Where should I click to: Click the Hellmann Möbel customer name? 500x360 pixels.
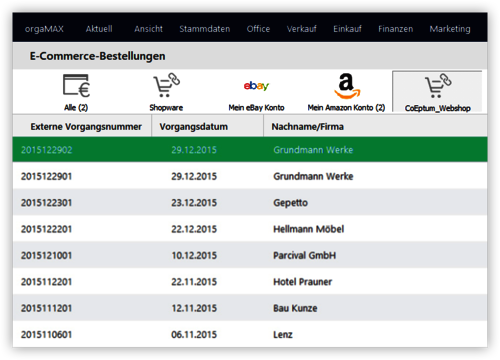308,229
